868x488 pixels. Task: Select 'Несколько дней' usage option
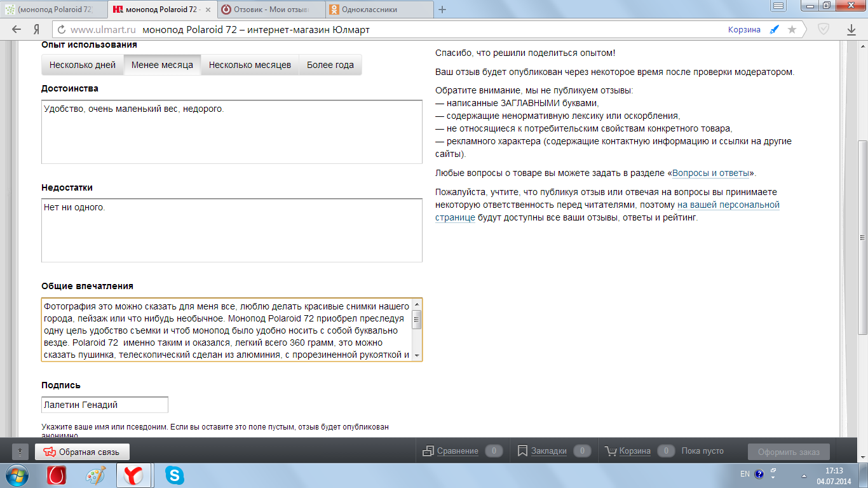pos(83,65)
